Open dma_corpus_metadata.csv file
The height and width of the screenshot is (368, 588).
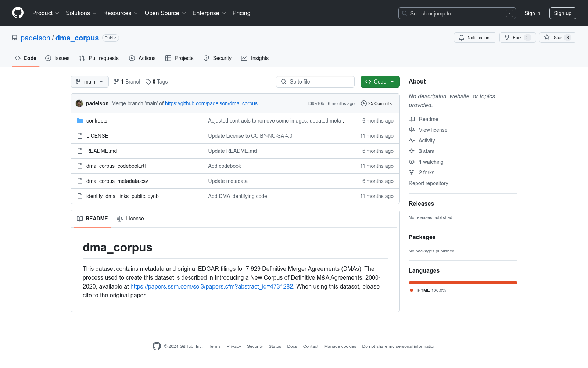pos(117,181)
